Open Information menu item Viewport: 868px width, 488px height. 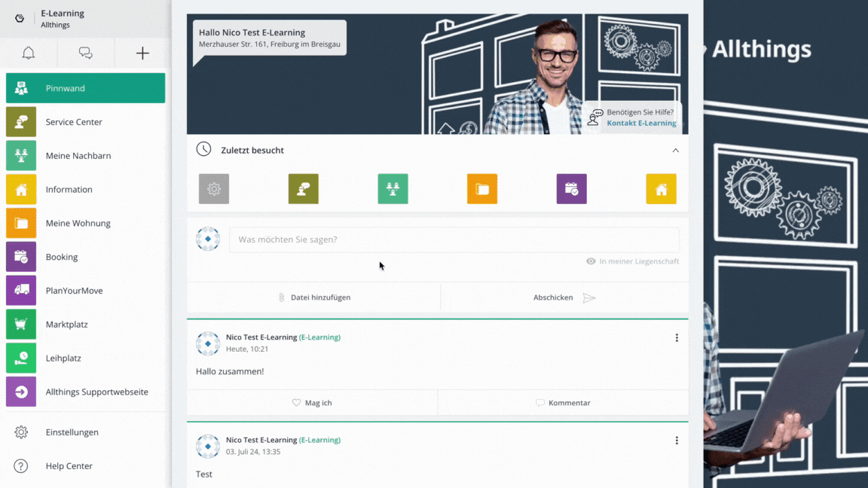[x=85, y=189]
